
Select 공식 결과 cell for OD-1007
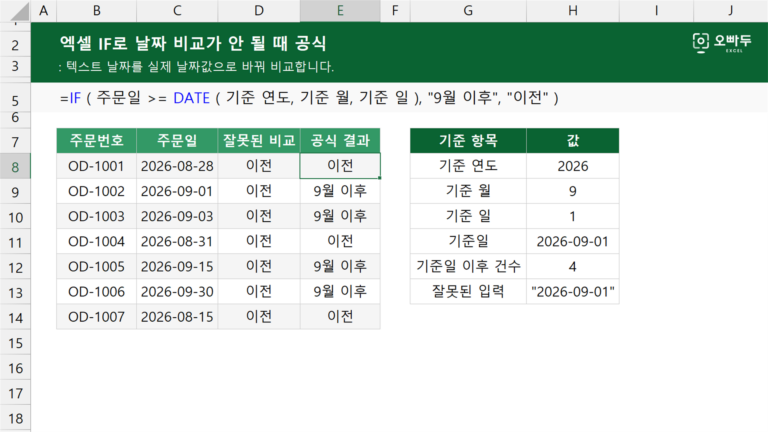340,317
